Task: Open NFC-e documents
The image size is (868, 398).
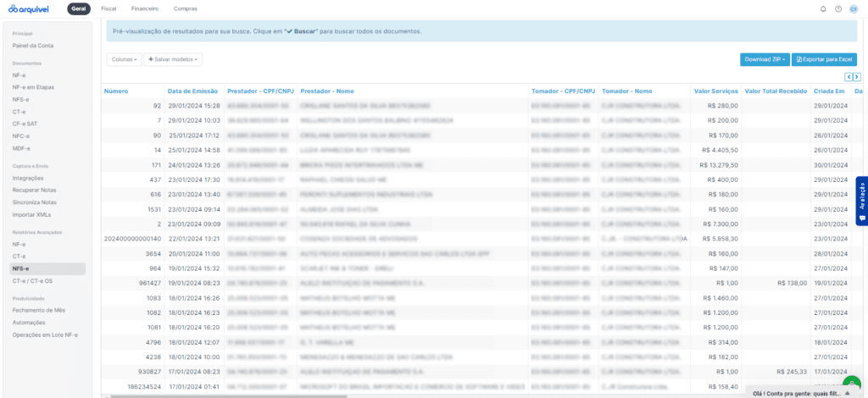Action: 20,136
